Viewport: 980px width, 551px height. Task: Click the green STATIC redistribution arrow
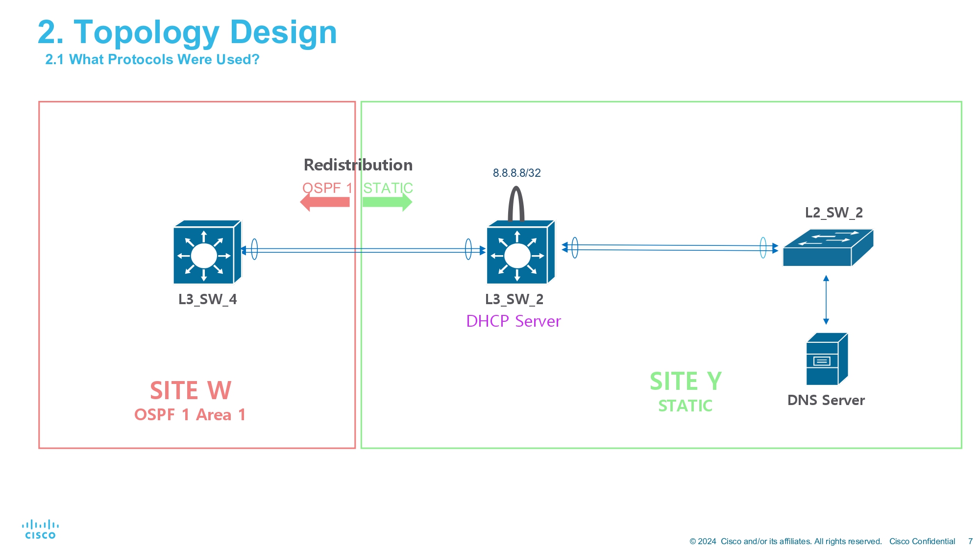point(387,202)
